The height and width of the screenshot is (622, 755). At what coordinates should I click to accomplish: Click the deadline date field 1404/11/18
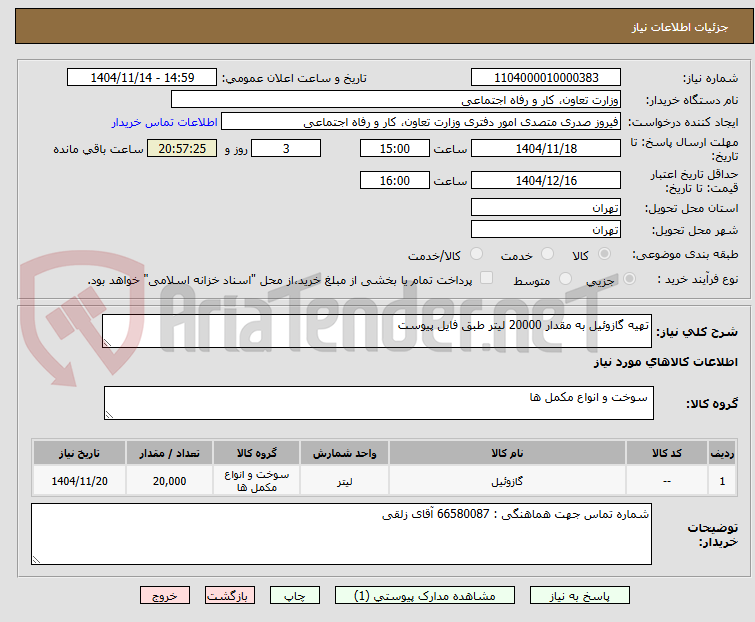(x=546, y=148)
